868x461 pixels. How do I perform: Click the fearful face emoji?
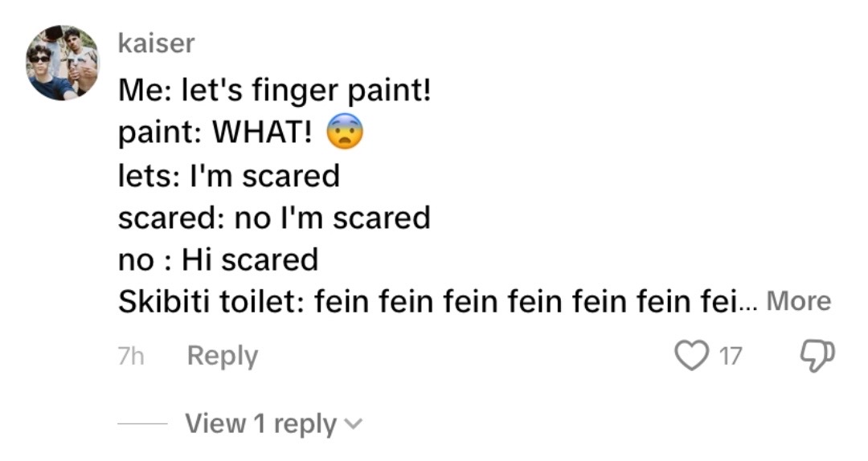tap(345, 132)
